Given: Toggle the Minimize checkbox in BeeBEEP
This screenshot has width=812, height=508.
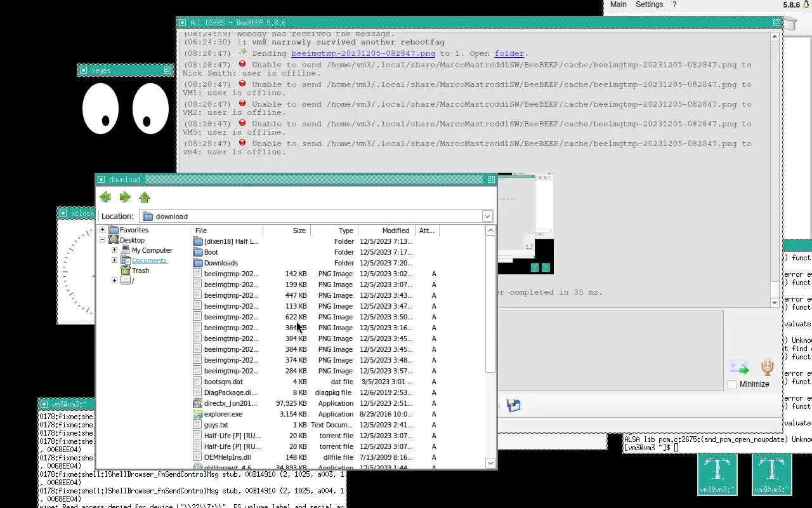Looking at the screenshot, I should [x=732, y=384].
